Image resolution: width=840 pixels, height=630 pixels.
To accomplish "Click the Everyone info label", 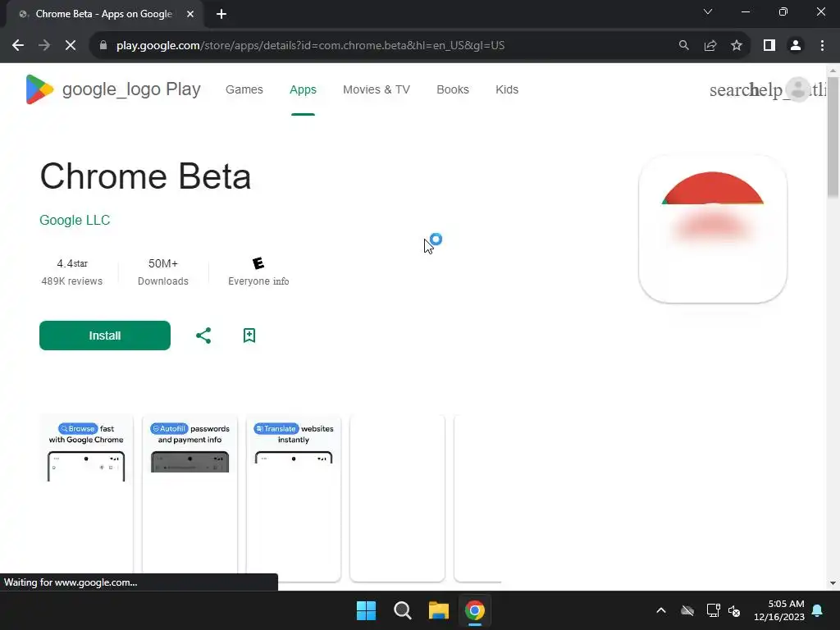I will tap(258, 281).
